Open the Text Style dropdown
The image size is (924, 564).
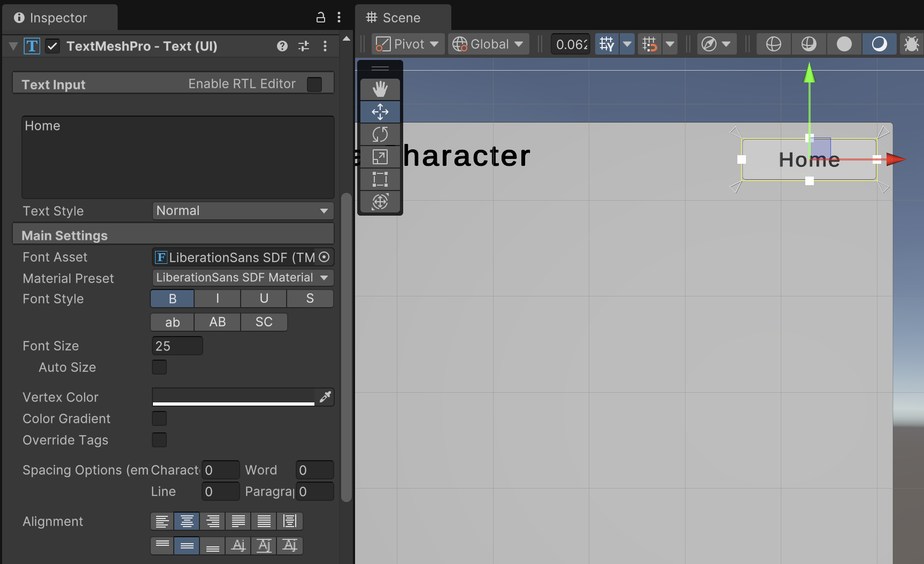point(243,211)
